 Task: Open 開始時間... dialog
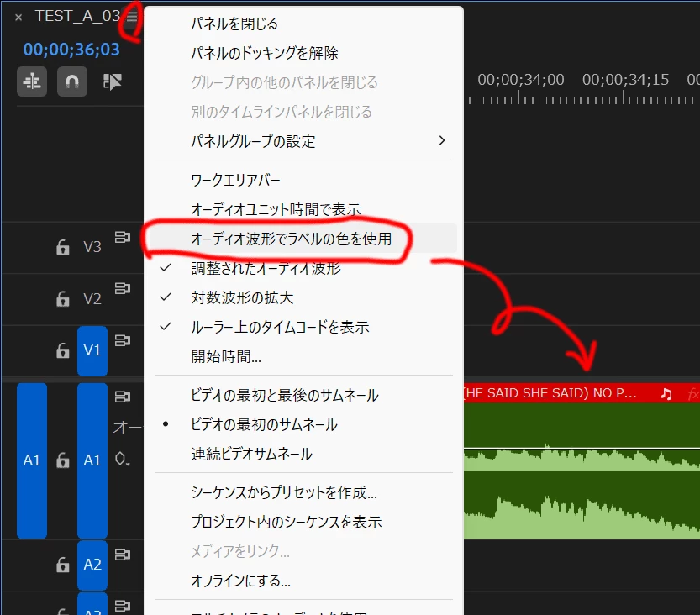click(303, 356)
